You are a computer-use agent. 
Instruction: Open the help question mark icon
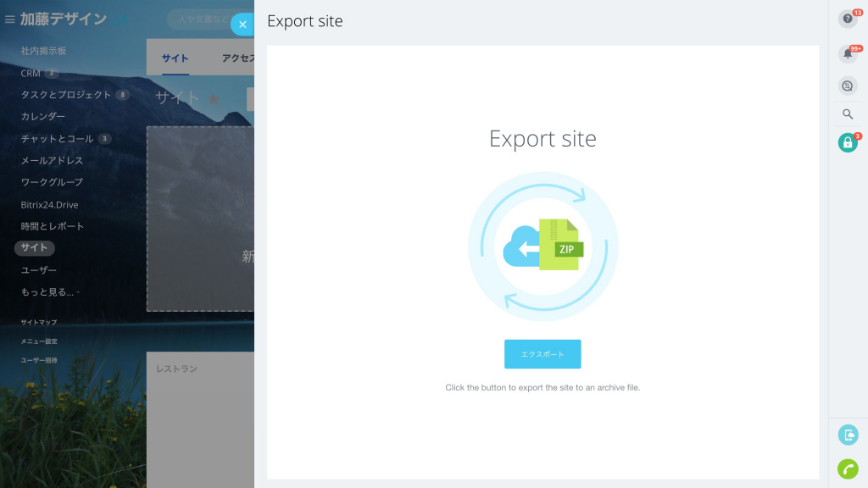tap(847, 19)
